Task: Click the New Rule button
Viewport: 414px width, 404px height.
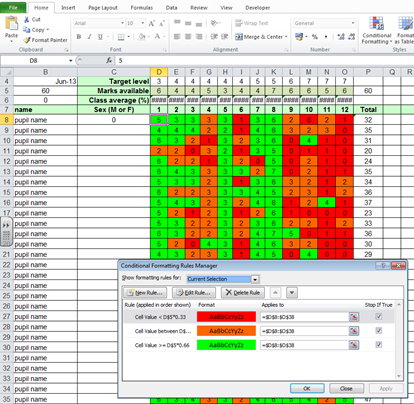Action: (x=145, y=293)
